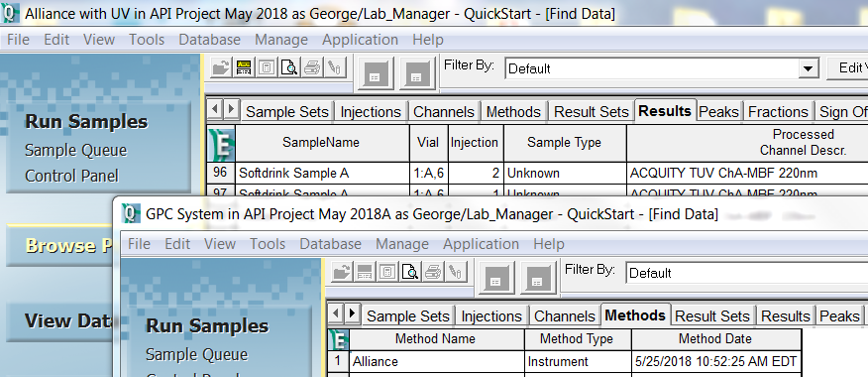Click Preview magnifier-page icon in GPC System toolbar
Viewport: 868px width, 377px height.
coord(410,272)
